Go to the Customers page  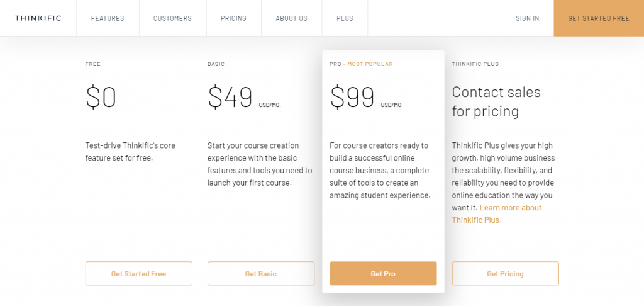172,18
